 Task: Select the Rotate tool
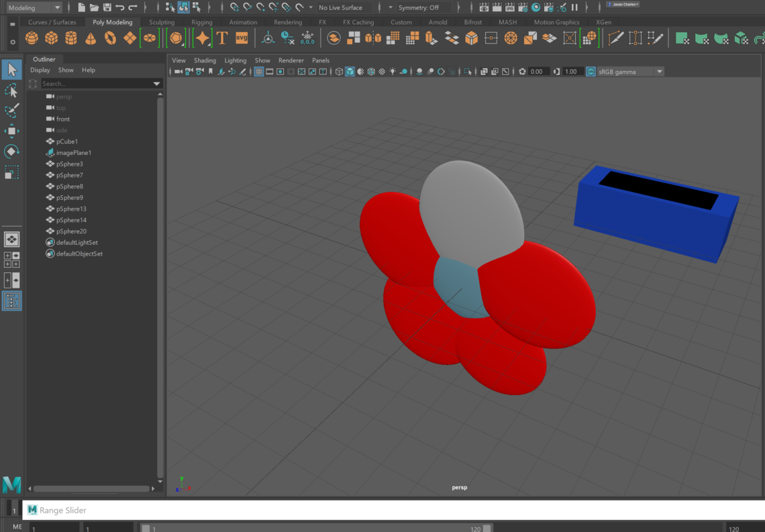click(11, 152)
